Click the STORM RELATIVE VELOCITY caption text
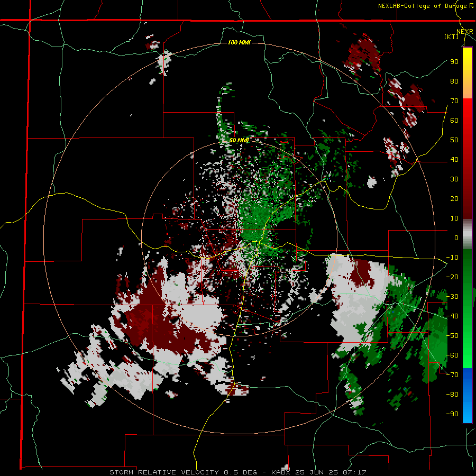The image size is (476, 476). coord(164,472)
